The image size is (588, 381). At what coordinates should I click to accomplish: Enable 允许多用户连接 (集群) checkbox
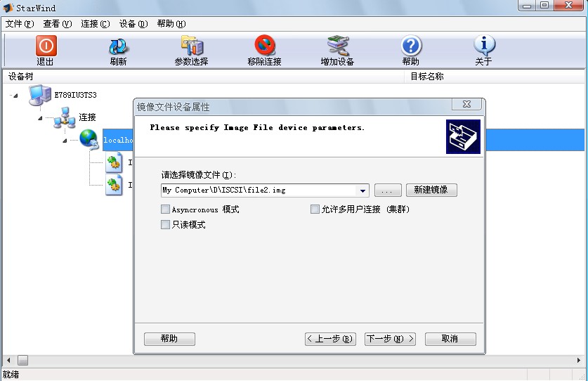pos(315,209)
